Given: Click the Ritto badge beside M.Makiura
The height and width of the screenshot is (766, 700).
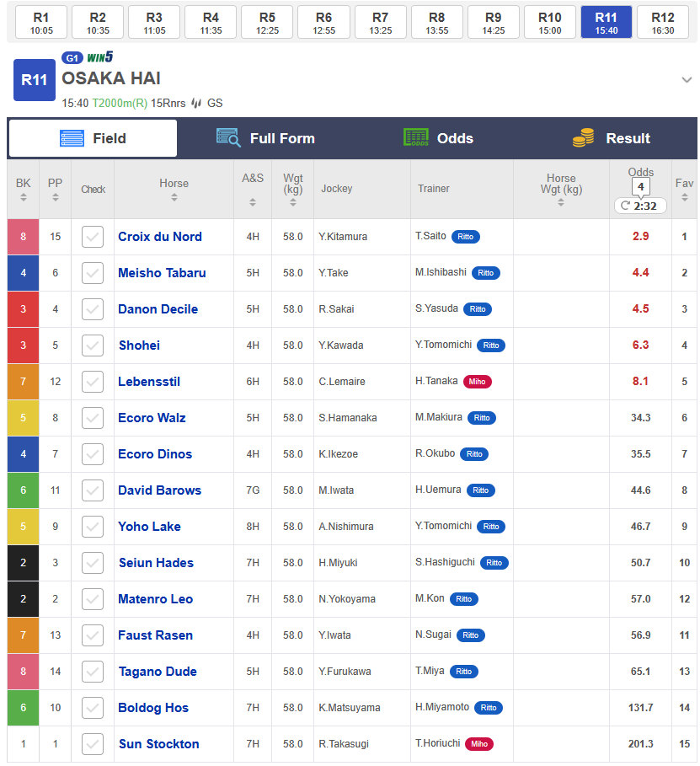Looking at the screenshot, I should tap(482, 418).
